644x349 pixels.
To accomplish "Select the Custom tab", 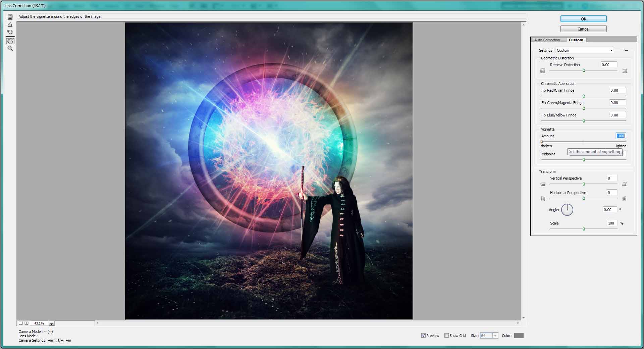I will (x=576, y=40).
